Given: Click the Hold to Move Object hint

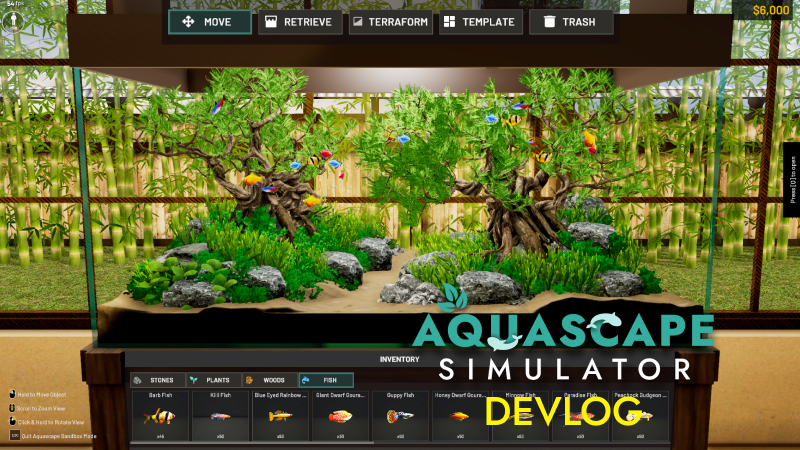Looking at the screenshot, I should (42, 394).
